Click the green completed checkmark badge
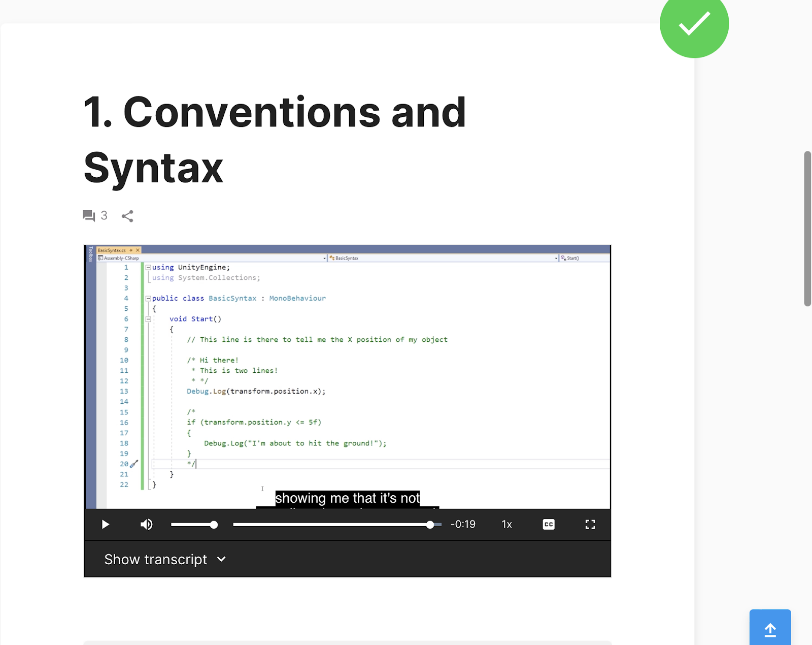812x645 pixels. pyautogui.click(x=694, y=24)
